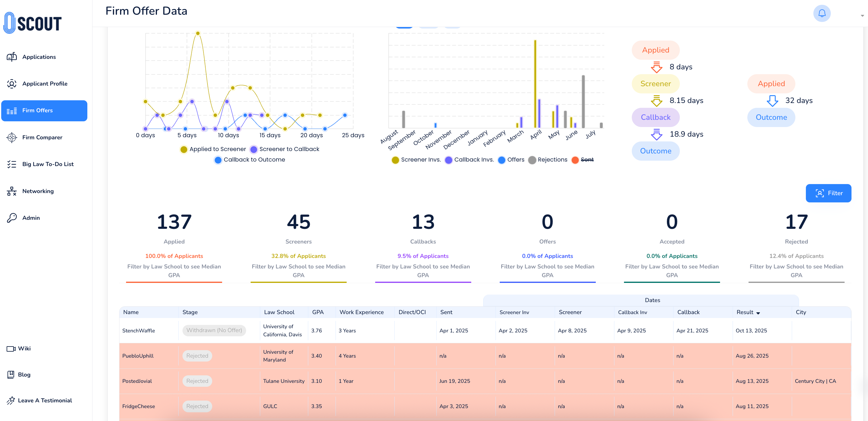Viewport: 868px width, 421px height.
Task: Open Wiki via video camera icon
Action: pyautogui.click(x=11, y=349)
